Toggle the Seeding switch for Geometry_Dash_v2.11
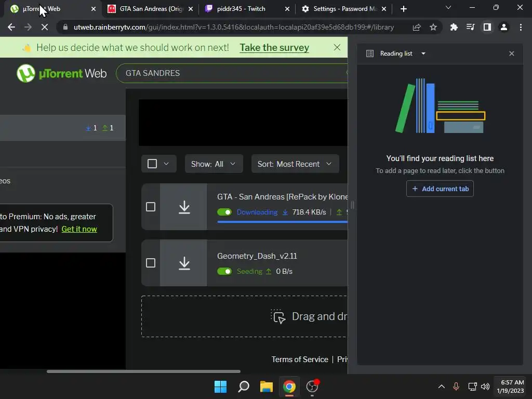Screen dimensions: 532x399 pos(224,271)
